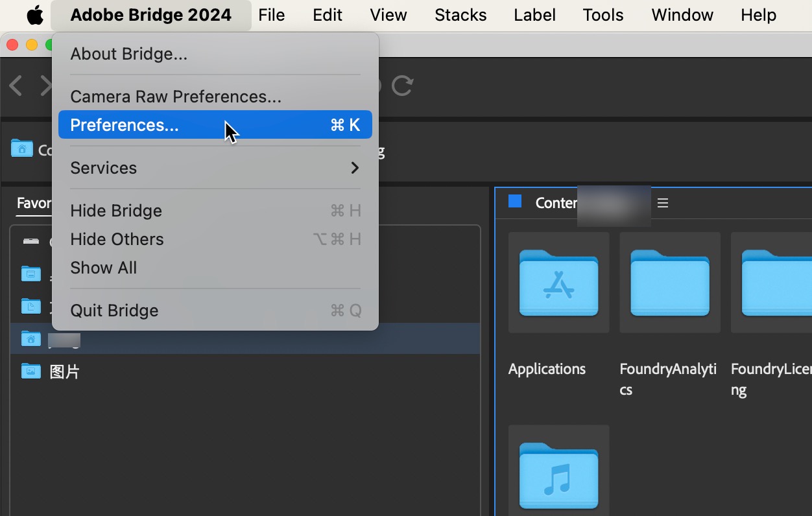The image size is (812, 516).
Task: Select the Applications folder thumbnail
Action: pos(558,283)
